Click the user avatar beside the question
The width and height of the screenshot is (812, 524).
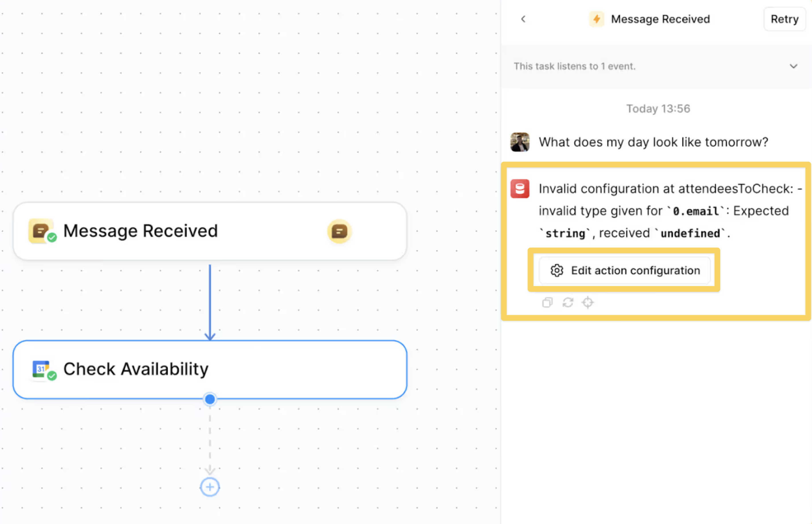tap(519, 142)
